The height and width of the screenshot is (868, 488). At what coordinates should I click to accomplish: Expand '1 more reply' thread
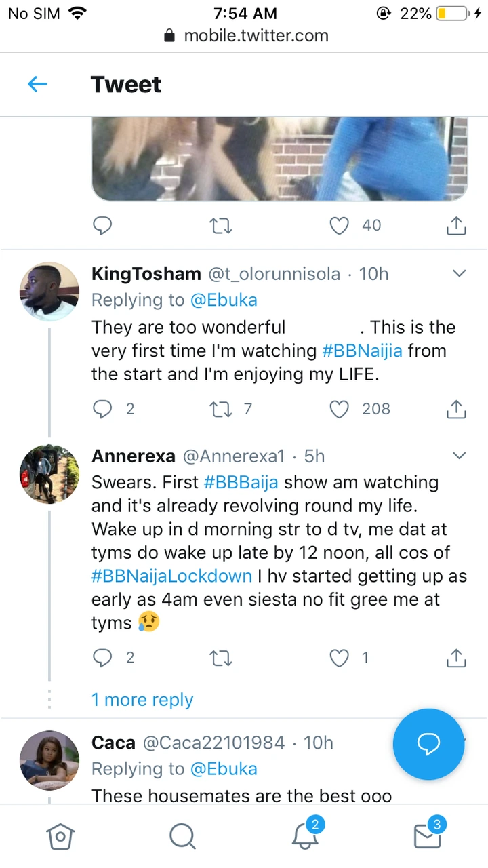pos(142,700)
